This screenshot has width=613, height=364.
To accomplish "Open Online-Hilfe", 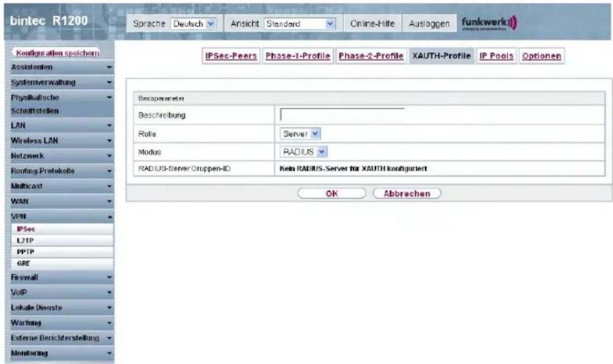I will coord(373,23).
